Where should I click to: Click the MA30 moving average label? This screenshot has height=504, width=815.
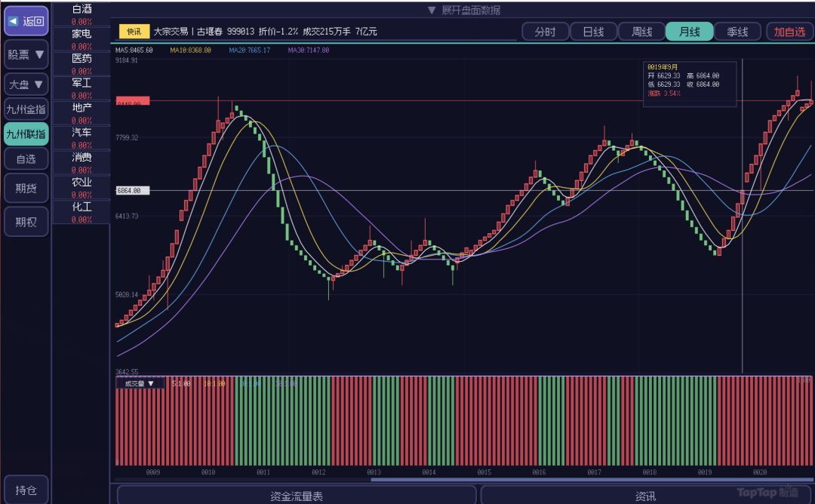(309, 51)
